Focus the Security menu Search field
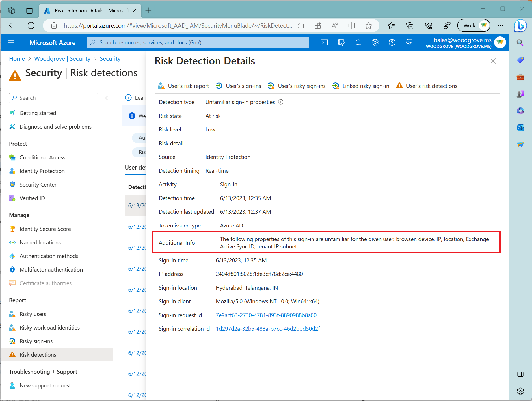 click(54, 98)
